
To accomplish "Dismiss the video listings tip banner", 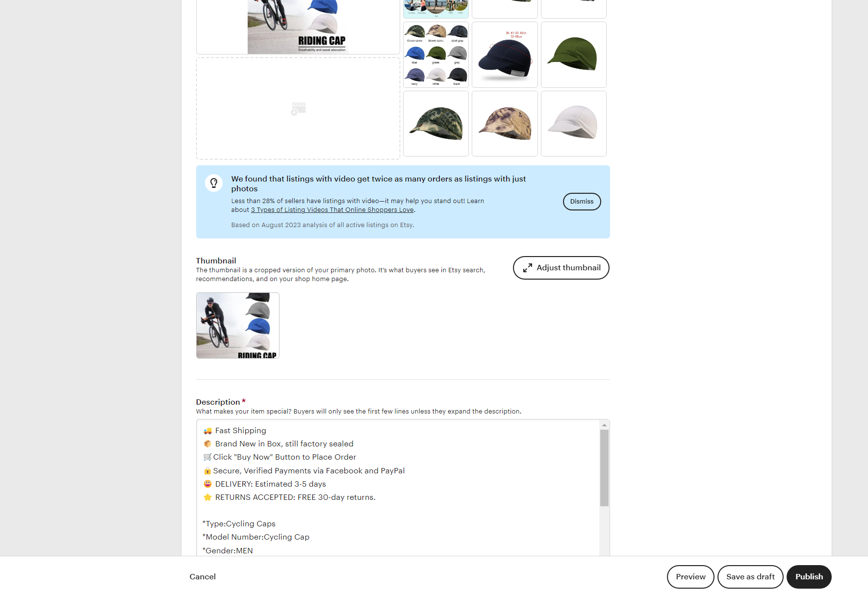I will click(x=582, y=202).
